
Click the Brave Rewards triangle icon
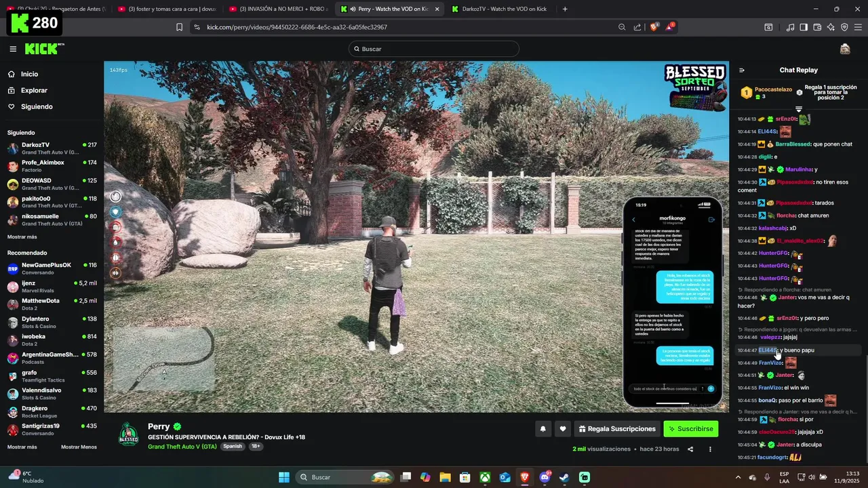click(670, 27)
